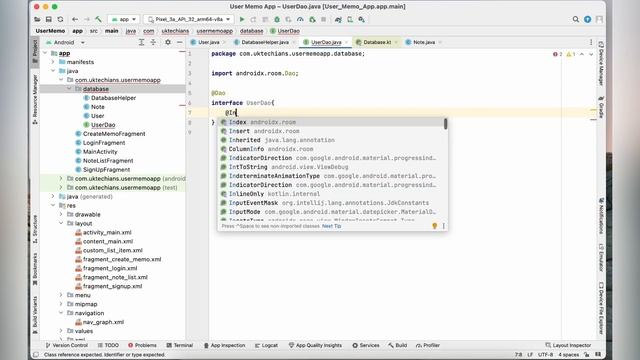640x360 pixels.
Task: Expand the drawable folder
Action: click(x=61, y=214)
